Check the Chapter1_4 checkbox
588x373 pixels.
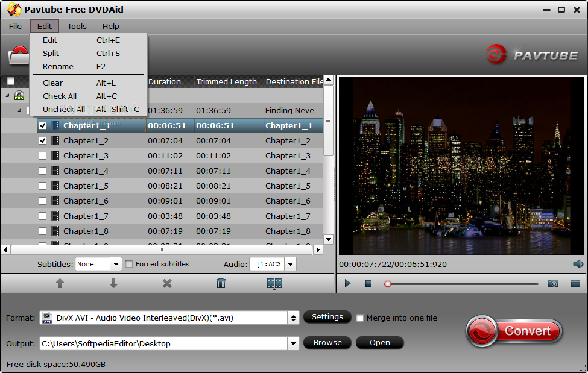[43, 171]
